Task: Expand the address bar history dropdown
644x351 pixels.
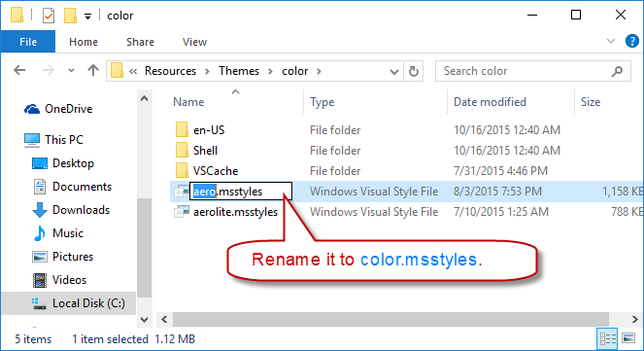Action: click(393, 72)
